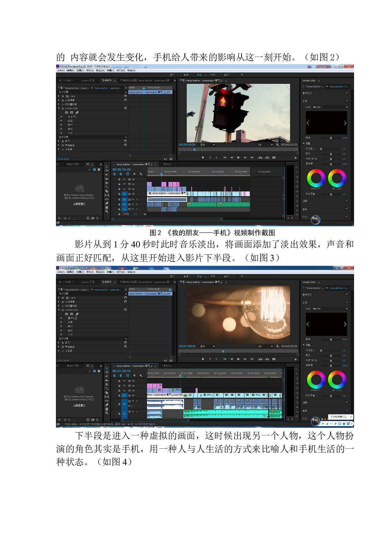The width and height of the screenshot is (392, 555).
Task: Click the ellipse mask icon under Lumetri Color, upper window
Action: pos(66,113)
